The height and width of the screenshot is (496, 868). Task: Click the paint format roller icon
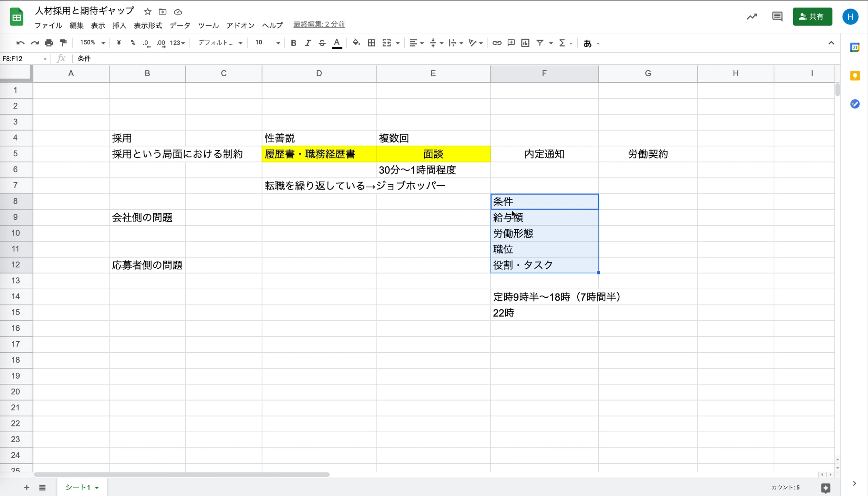(x=63, y=43)
